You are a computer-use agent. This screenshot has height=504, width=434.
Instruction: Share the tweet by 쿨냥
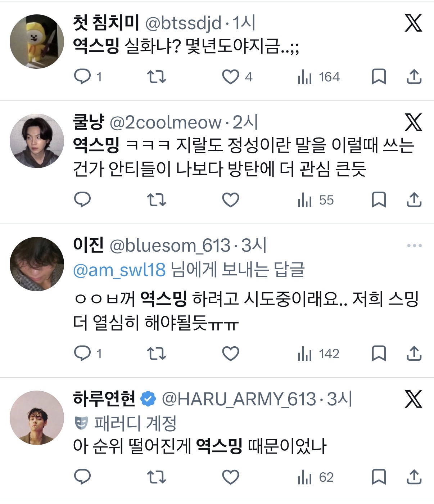414,200
